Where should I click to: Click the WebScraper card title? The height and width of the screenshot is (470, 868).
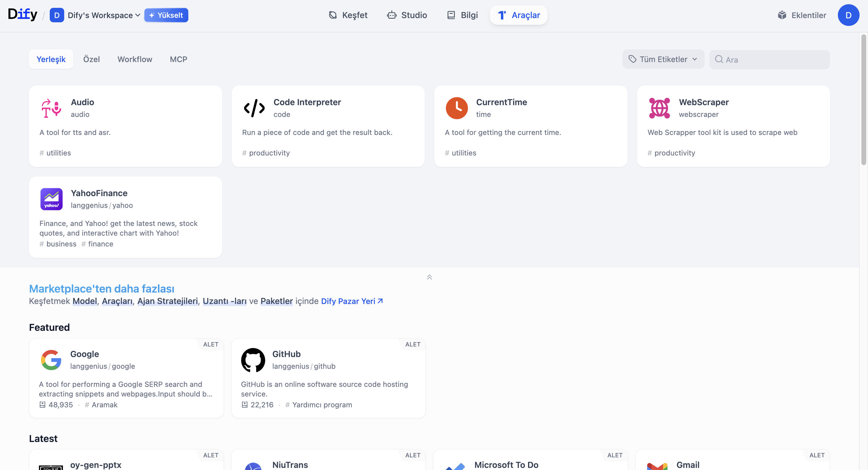click(x=703, y=102)
